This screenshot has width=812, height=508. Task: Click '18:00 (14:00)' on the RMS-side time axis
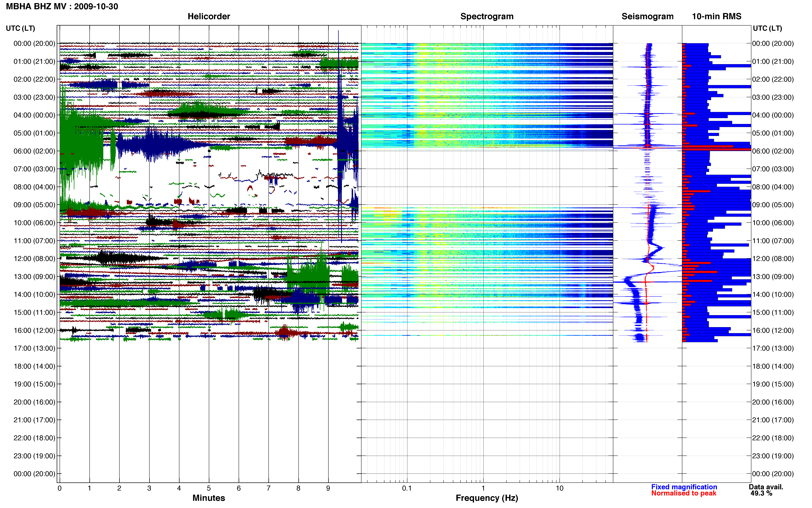(x=773, y=366)
